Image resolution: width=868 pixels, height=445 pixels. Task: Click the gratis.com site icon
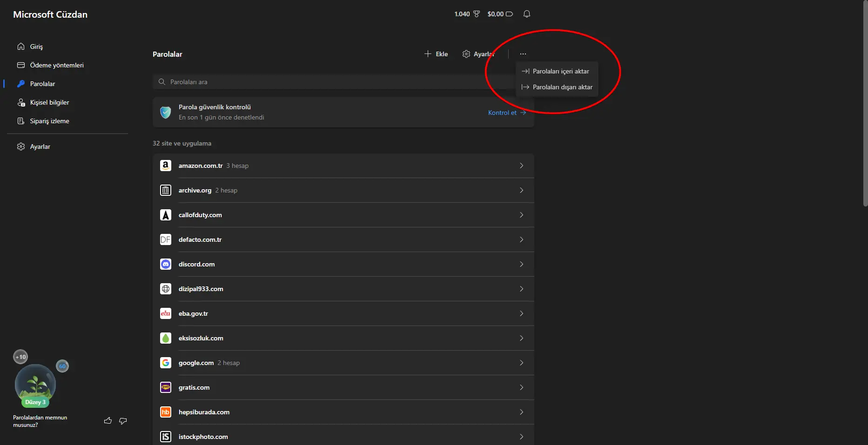pos(166,387)
